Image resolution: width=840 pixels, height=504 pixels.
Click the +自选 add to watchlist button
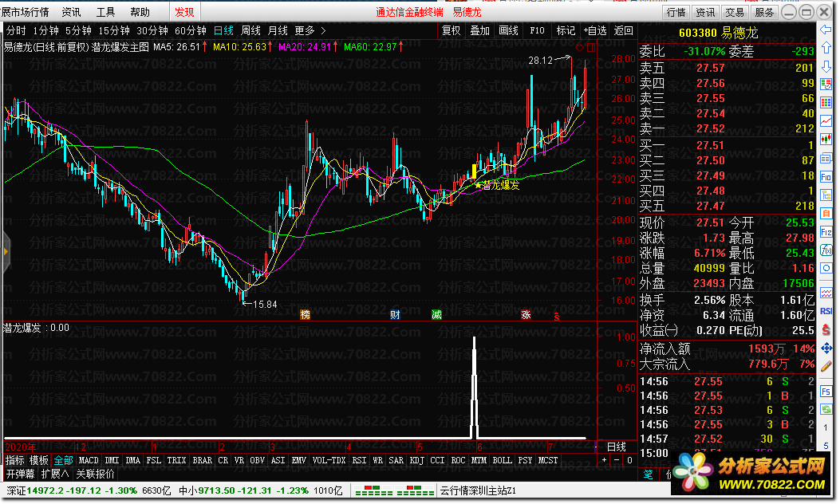click(x=594, y=30)
